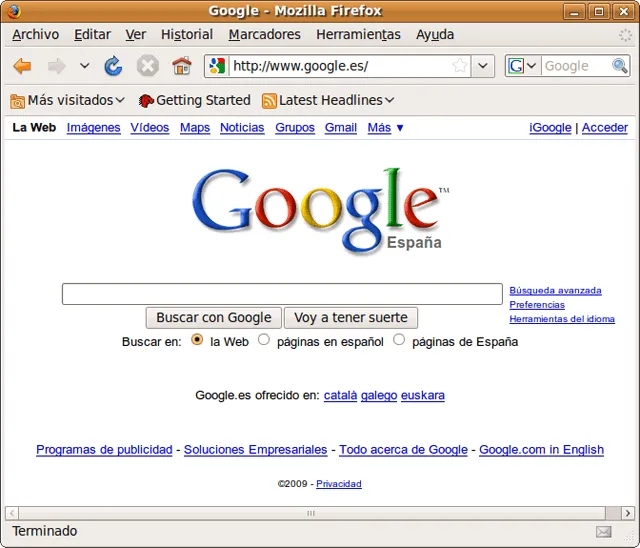The height and width of the screenshot is (548, 640).
Task: Open the Historial menu
Action: pyautogui.click(x=187, y=35)
